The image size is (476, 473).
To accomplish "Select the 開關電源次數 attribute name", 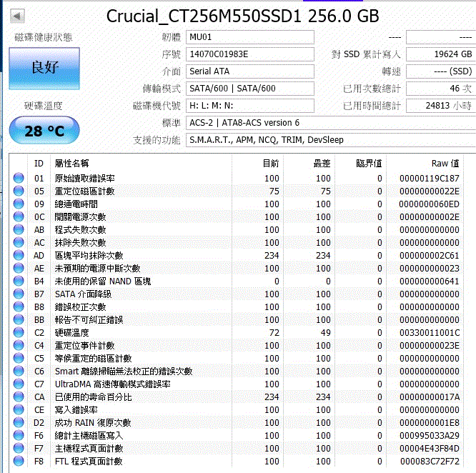I will click(81, 217).
